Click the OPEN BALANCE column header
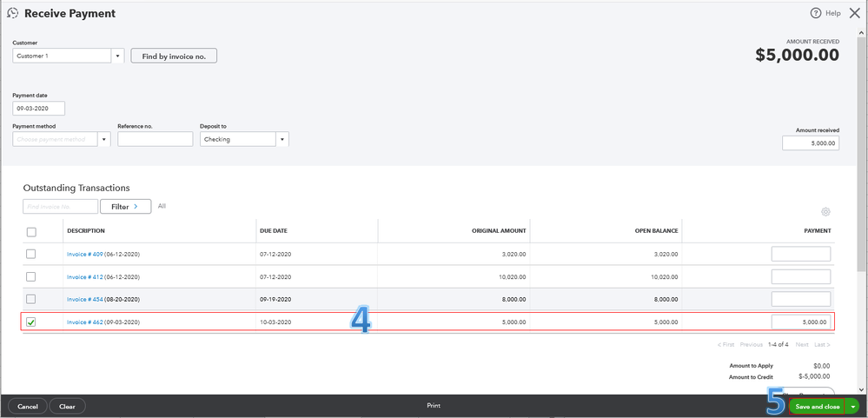Viewport: 868px width, 418px height. tap(656, 231)
